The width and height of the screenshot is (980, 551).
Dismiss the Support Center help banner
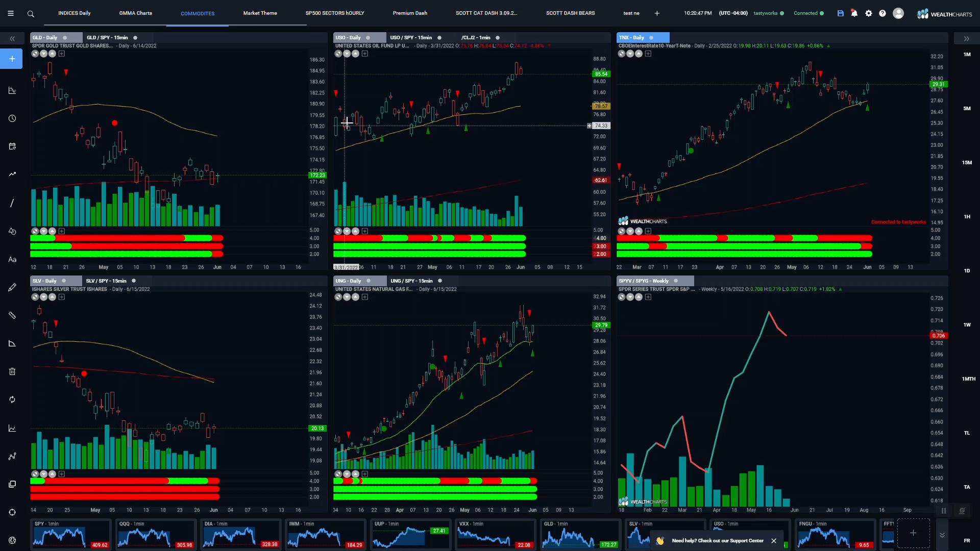pos(774,541)
